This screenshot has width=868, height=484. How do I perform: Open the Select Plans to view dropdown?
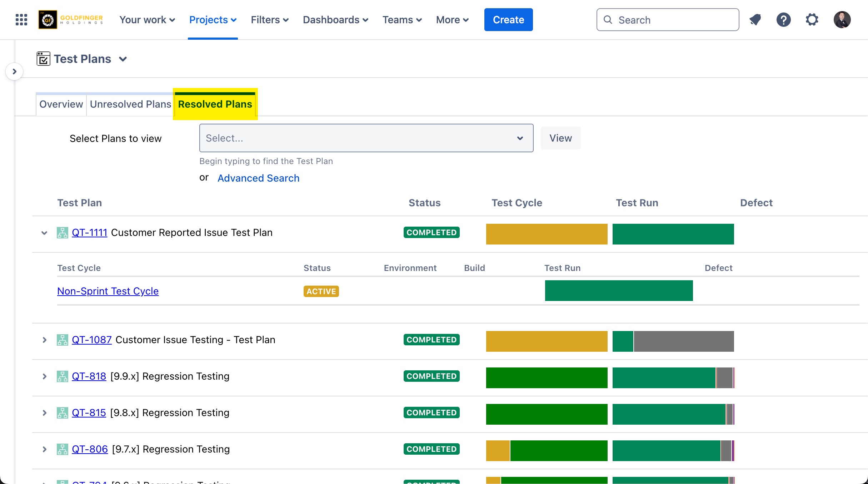coord(366,138)
